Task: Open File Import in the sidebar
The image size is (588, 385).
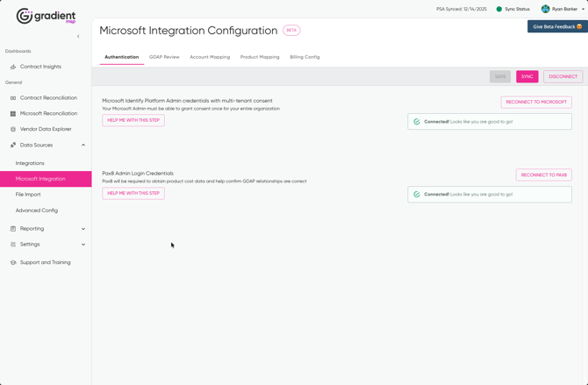Action: click(28, 195)
